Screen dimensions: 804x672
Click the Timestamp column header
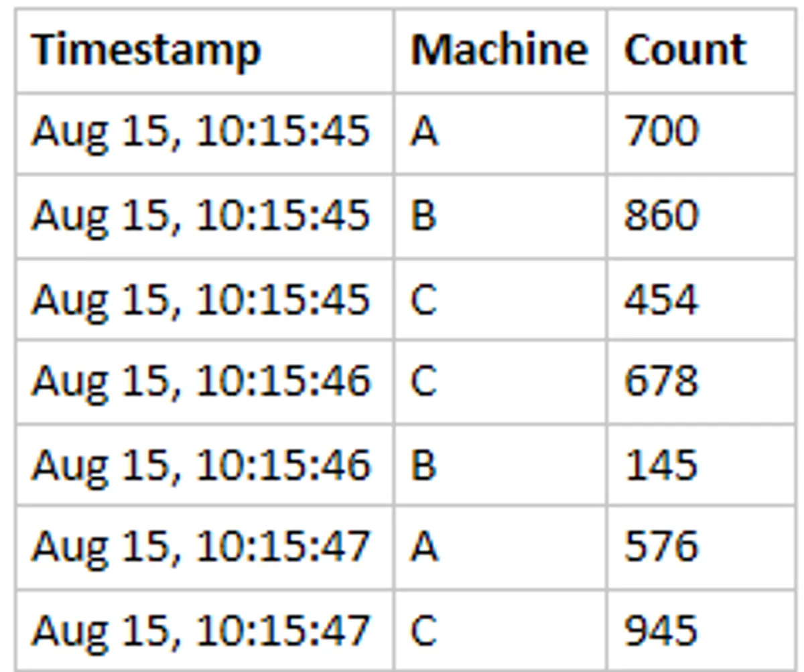[146, 50]
